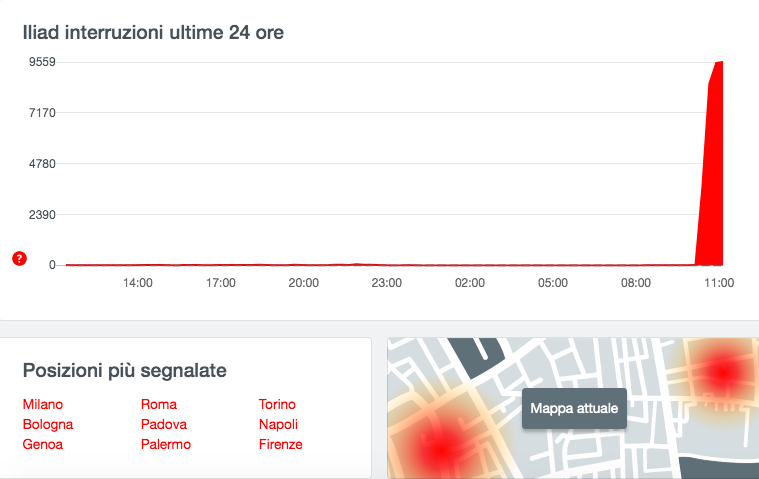This screenshot has width=759, height=479.
Task: Click the Iliad interruzioni ultime 24 ore heading
Action: click(153, 32)
